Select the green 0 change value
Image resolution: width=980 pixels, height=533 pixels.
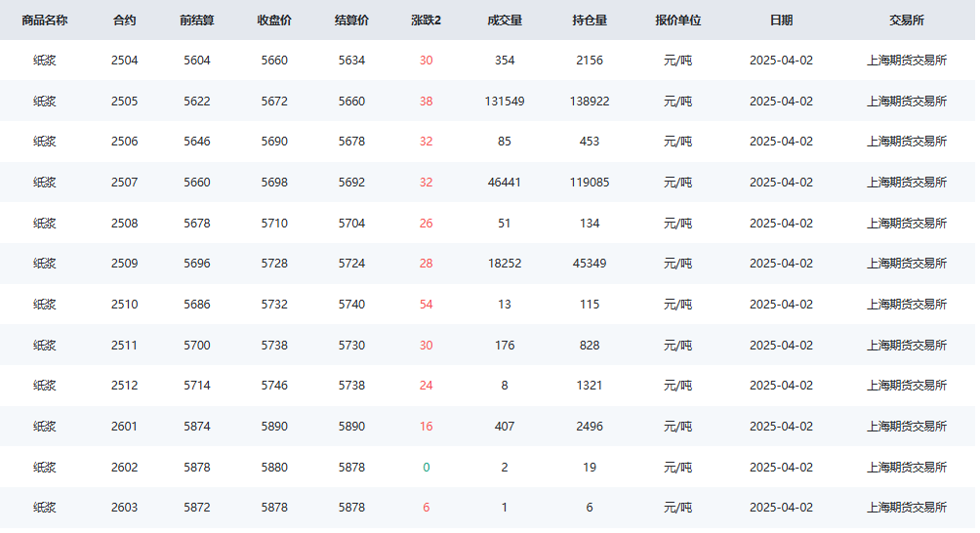coord(427,468)
